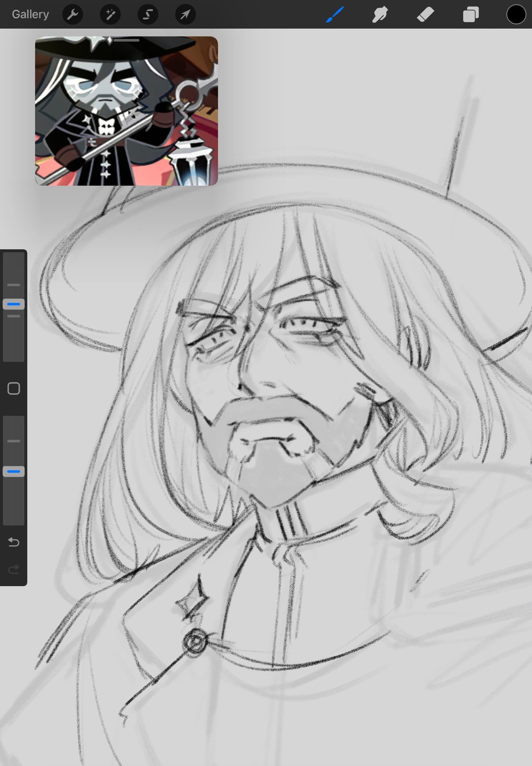Open the Layers panel
Screen dimensions: 532x766
click(x=471, y=15)
